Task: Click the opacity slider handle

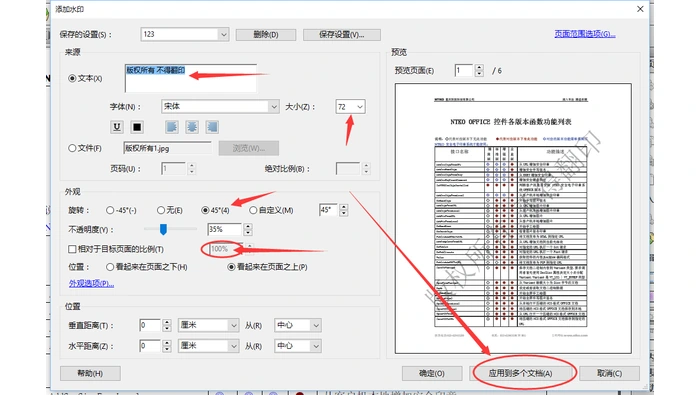Action: (163, 229)
